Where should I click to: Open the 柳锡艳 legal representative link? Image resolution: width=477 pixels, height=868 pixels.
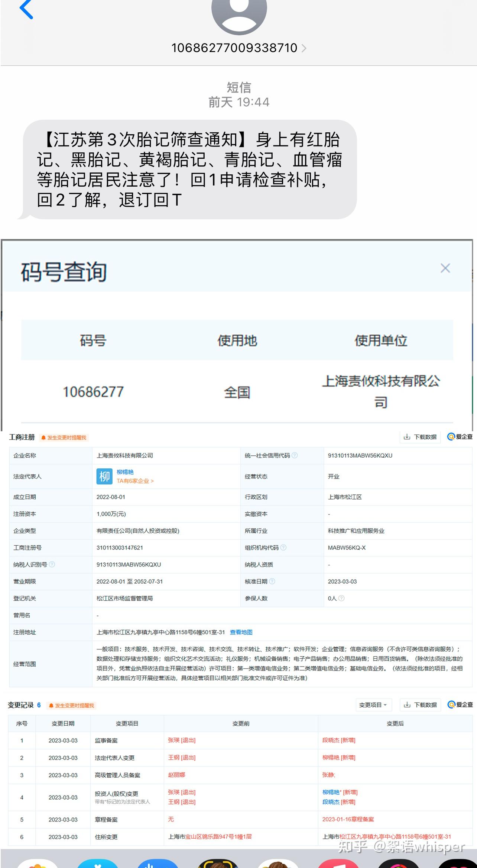pyautogui.click(x=125, y=472)
